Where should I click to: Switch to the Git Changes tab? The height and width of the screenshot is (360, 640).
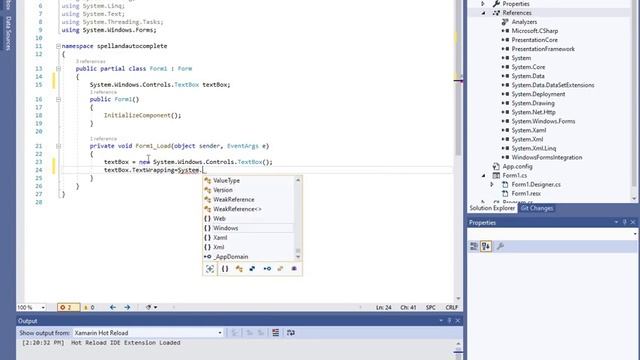536,208
